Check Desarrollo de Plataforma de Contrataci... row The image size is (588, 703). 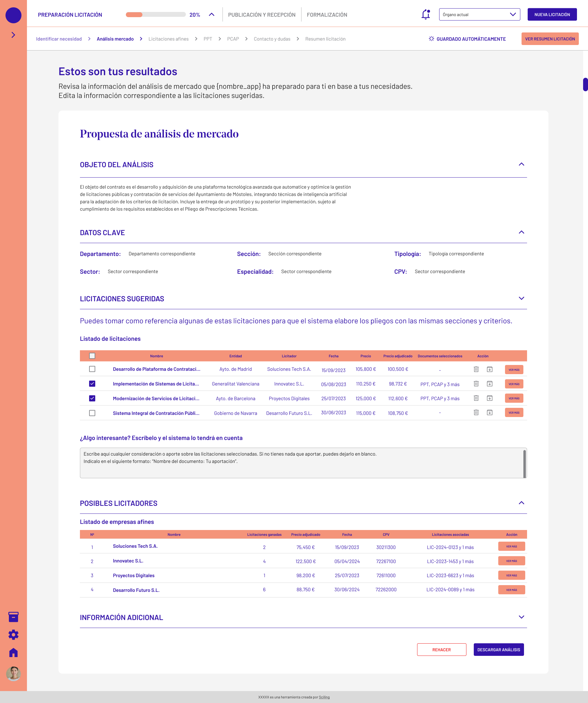click(x=92, y=369)
